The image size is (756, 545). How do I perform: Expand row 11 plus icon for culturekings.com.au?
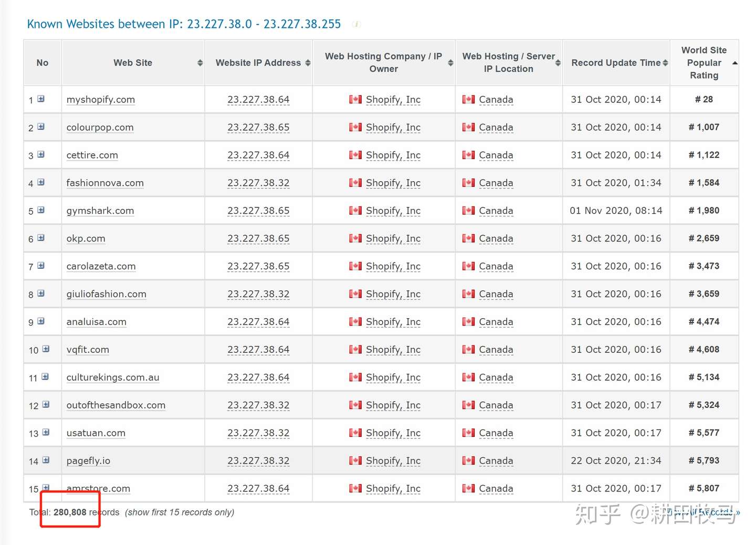[45, 377]
